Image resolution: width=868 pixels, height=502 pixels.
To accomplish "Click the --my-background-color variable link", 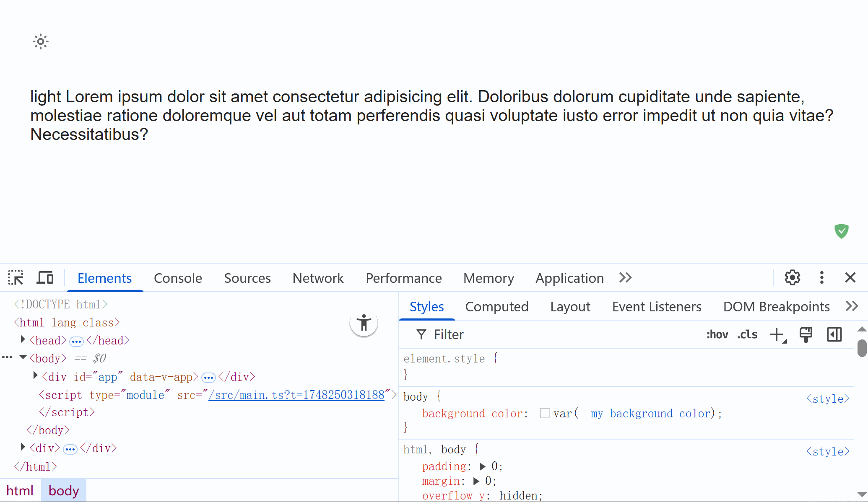I will (x=645, y=414).
